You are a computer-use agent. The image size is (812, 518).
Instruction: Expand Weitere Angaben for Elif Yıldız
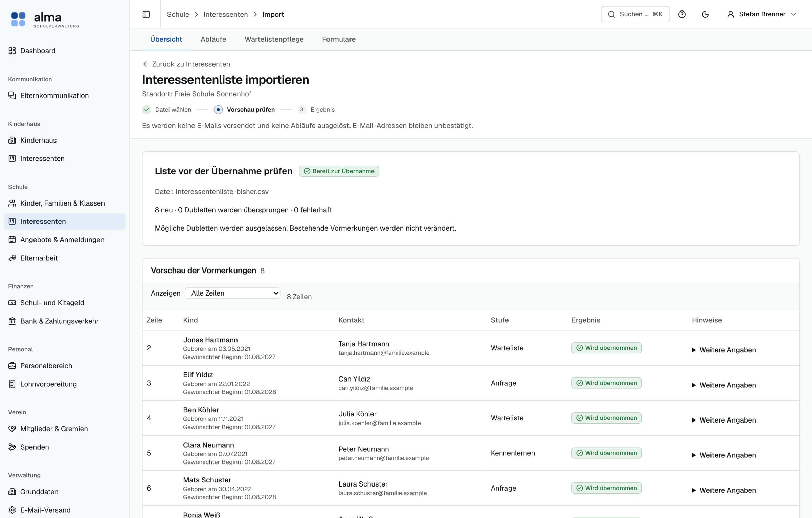(724, 385)
